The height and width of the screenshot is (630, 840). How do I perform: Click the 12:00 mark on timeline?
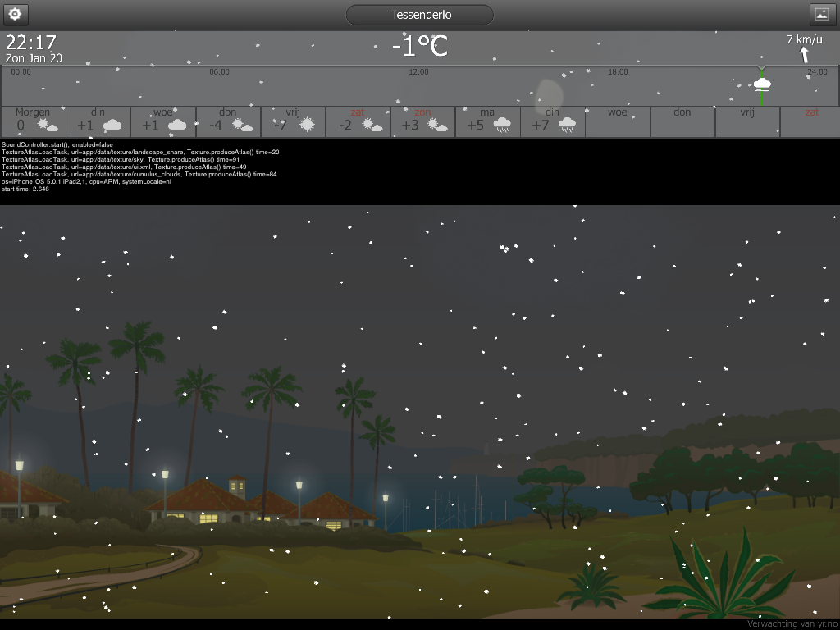point(418,72)
